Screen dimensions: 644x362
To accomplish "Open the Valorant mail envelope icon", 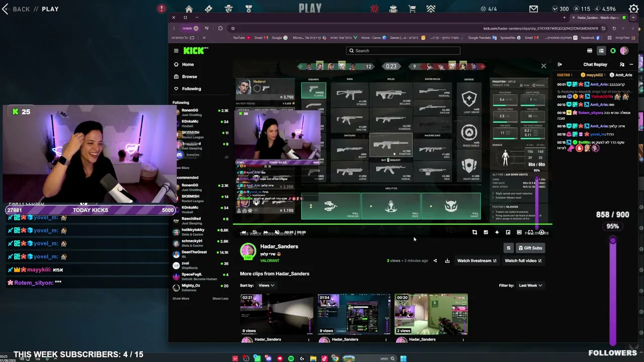I will (x=534, y=9).
